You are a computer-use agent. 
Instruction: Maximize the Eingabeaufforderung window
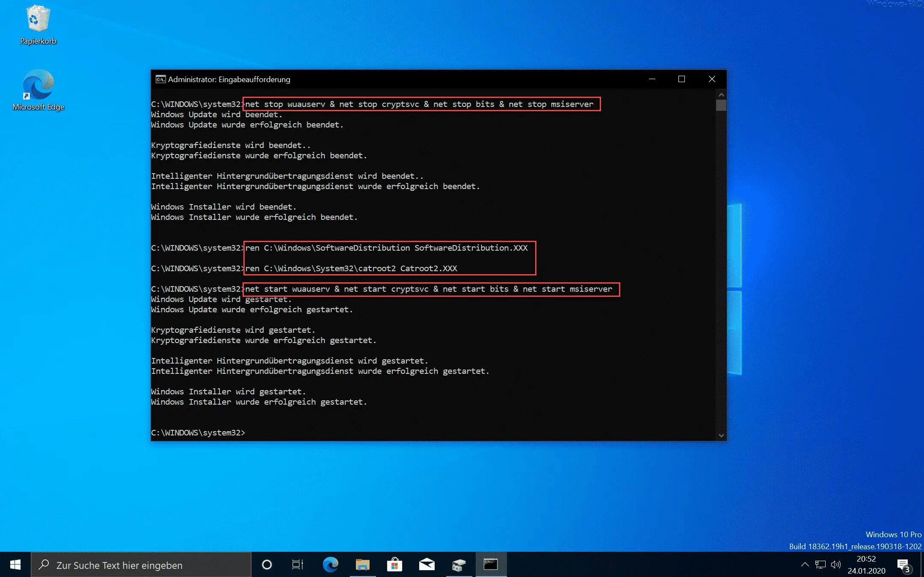(x=681, y=79)
